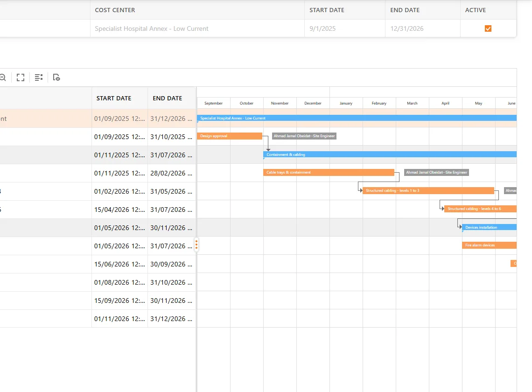Select Structured cabling - levels 1 to 3 bar
The width and height of the screenshot is (532, 392).
pos(428,191)
